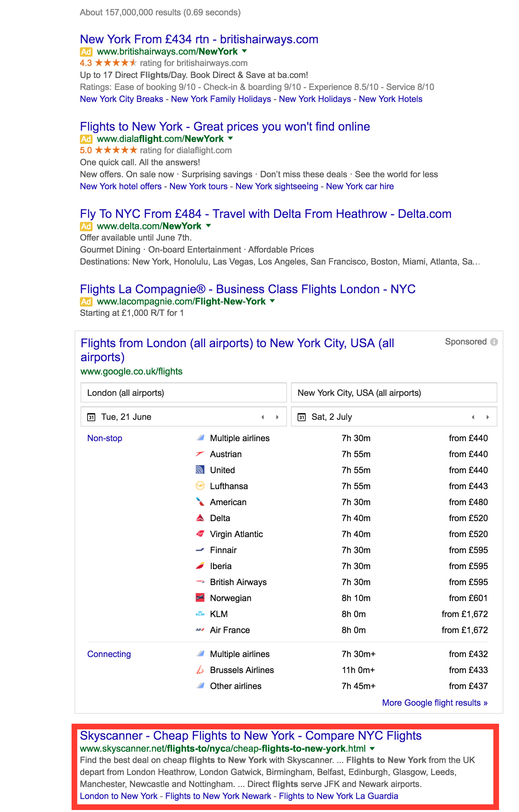
Task: Click the Virgin Atlantic logo icon
Action: (x=200, y=534)
